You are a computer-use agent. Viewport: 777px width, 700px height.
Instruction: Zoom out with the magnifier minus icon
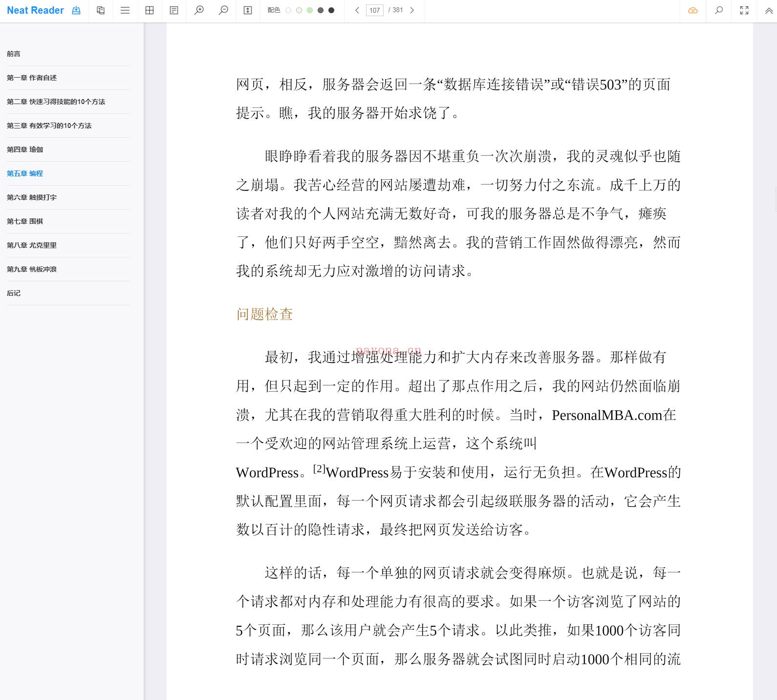[223, 10]
